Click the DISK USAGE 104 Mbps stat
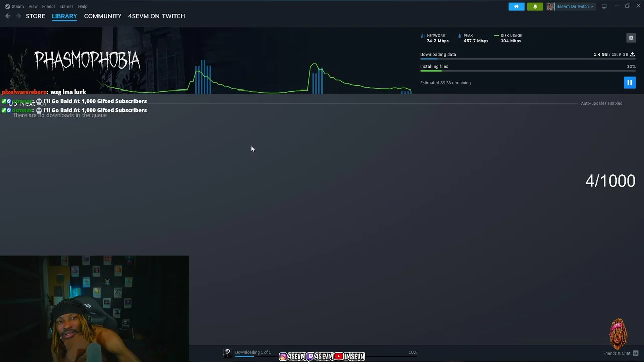This screenshot has height=362, width=644. click(x=508, y=38)
